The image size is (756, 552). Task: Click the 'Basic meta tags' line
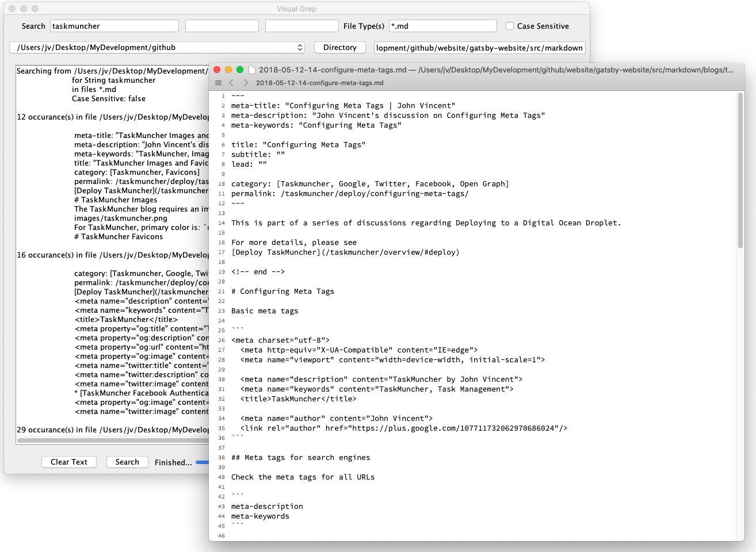(265, 311)
